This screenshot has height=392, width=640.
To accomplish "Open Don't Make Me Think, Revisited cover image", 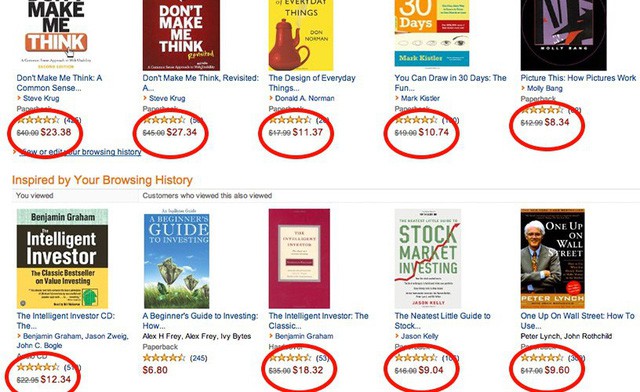I will point(181,35).
